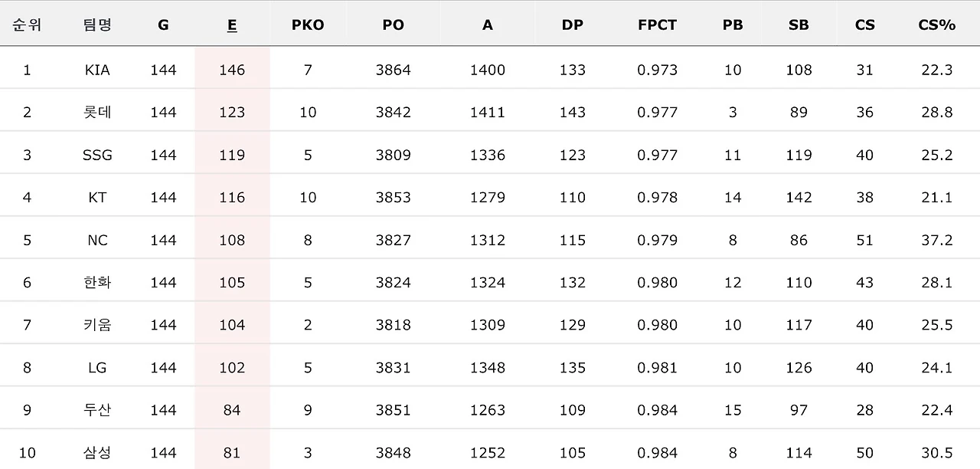Select the KIA team row name

pos(97,70)
